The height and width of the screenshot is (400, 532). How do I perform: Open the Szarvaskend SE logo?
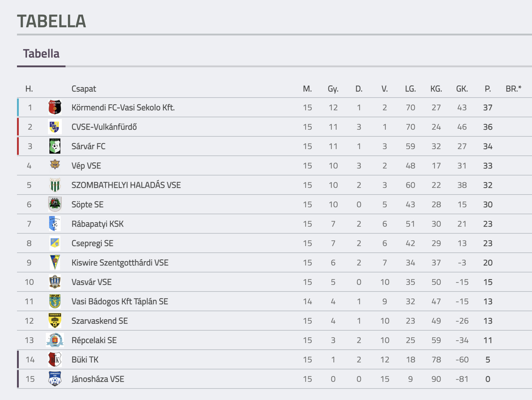[x=55, y=321]
